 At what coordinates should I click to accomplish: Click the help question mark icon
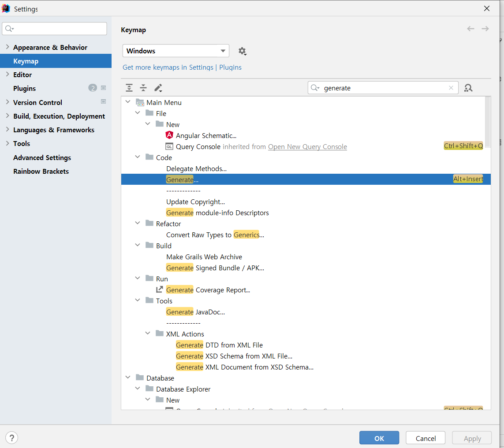click(x=11, y=437)
